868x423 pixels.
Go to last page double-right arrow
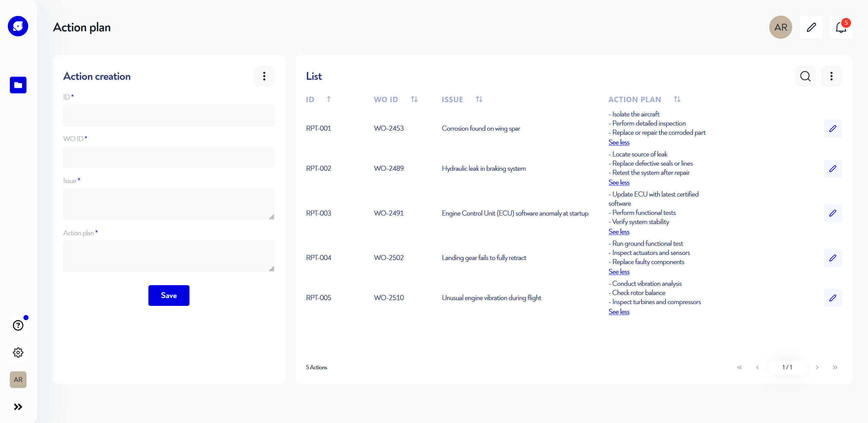pos(835,367)
